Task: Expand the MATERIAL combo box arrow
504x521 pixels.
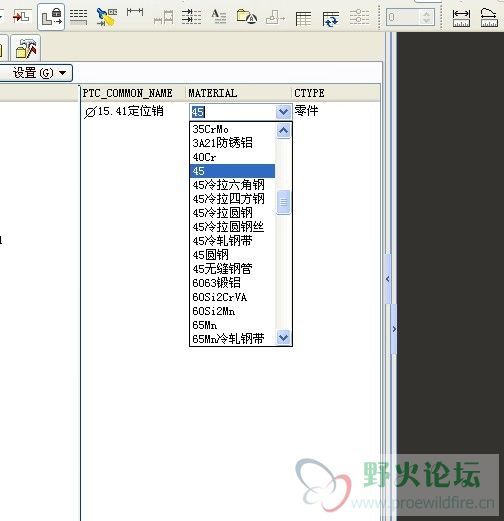Action: (x=284, y=112)
